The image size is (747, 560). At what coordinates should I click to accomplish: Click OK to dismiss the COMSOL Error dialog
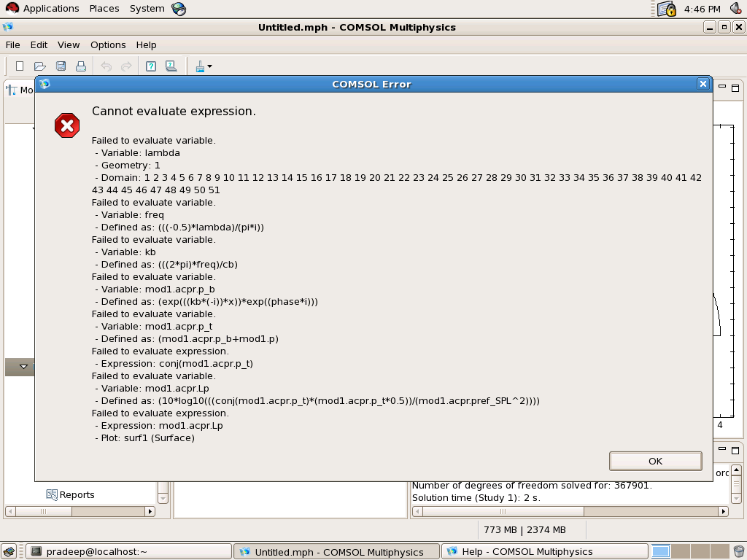(x=655, y=461)
